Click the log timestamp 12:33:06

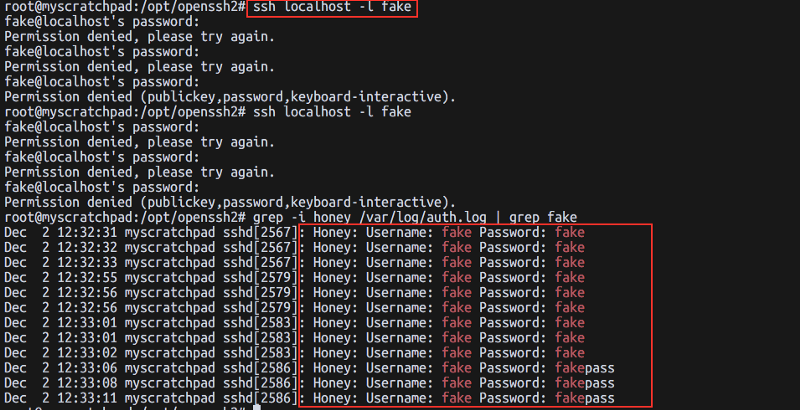pos(83,368)
